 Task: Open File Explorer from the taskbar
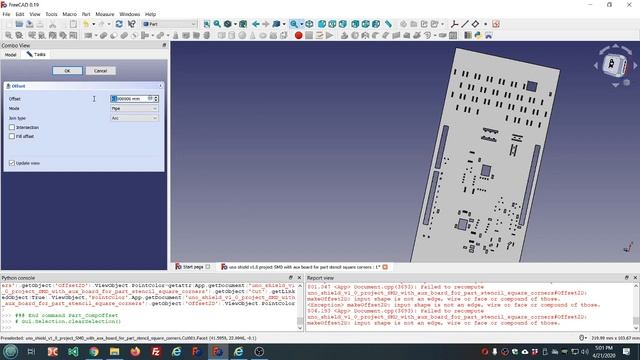[114, 351]
